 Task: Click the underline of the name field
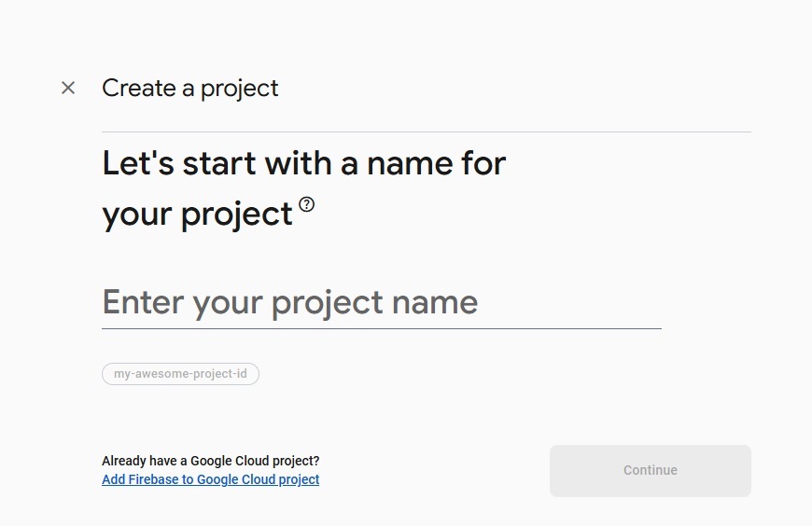pos(382,328)
